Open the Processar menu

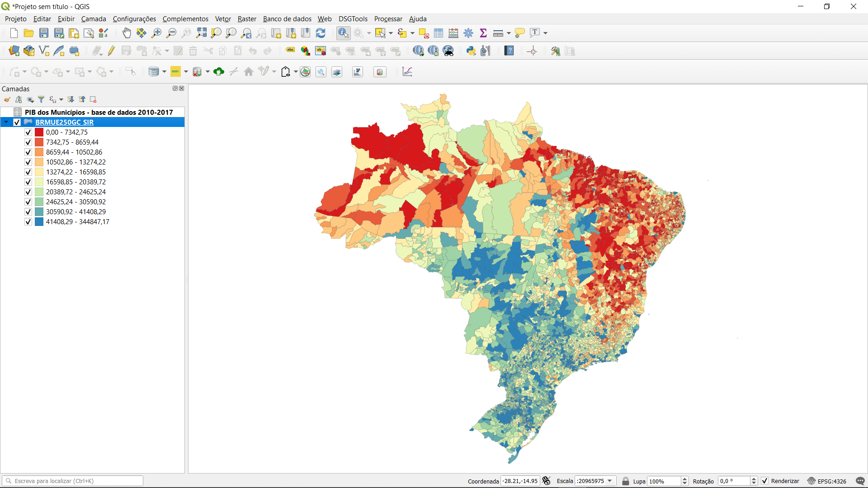pyautogui.click(x=388, y=19)
